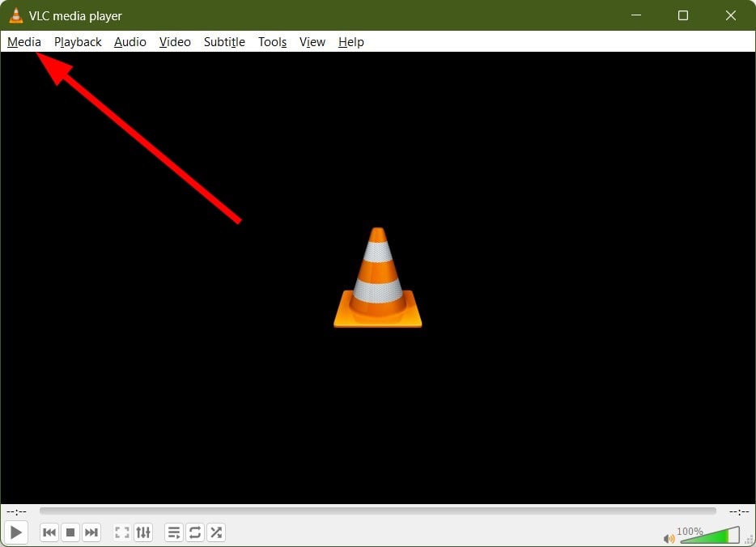Screen dimensions: 756x547
Task: Click remaining time label at right
Action: [739, 511]
